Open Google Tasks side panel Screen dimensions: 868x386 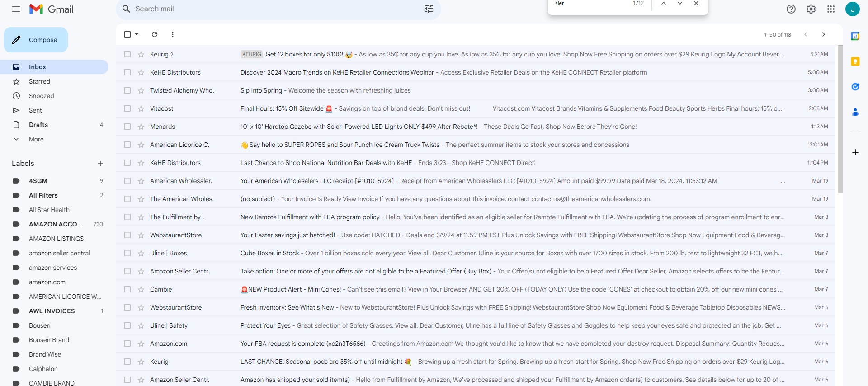[x=855, y=87]
